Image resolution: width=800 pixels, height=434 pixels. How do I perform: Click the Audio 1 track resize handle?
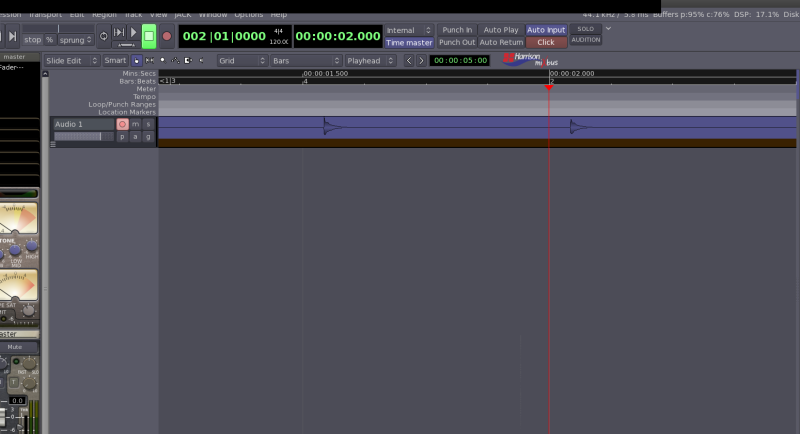(53, 145)
